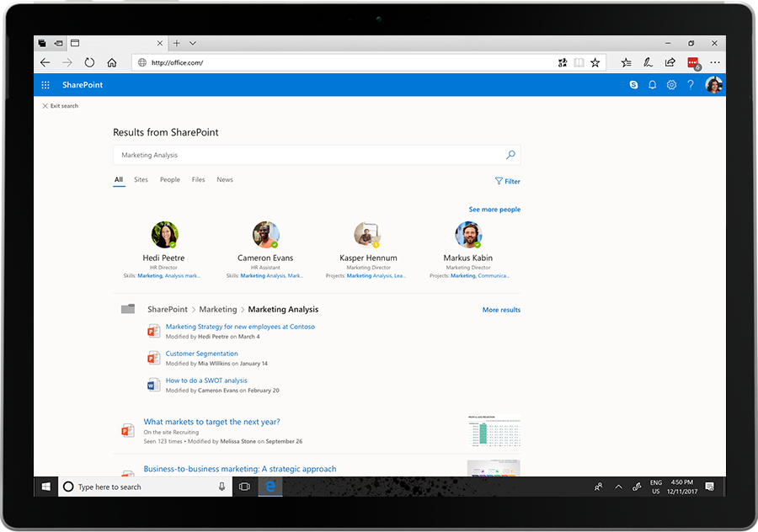Open the News results tab
Screen dimensions: 758x532
[224, 179]
